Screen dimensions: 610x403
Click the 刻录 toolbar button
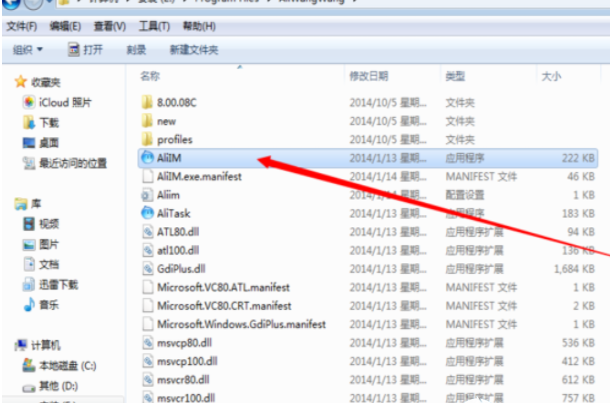tap(136, 49)
